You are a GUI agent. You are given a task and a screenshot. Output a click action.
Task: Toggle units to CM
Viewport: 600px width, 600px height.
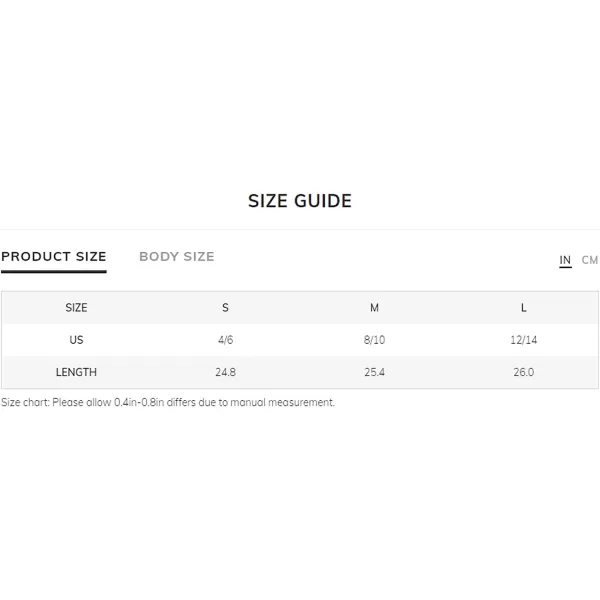(x=589, y=260)
